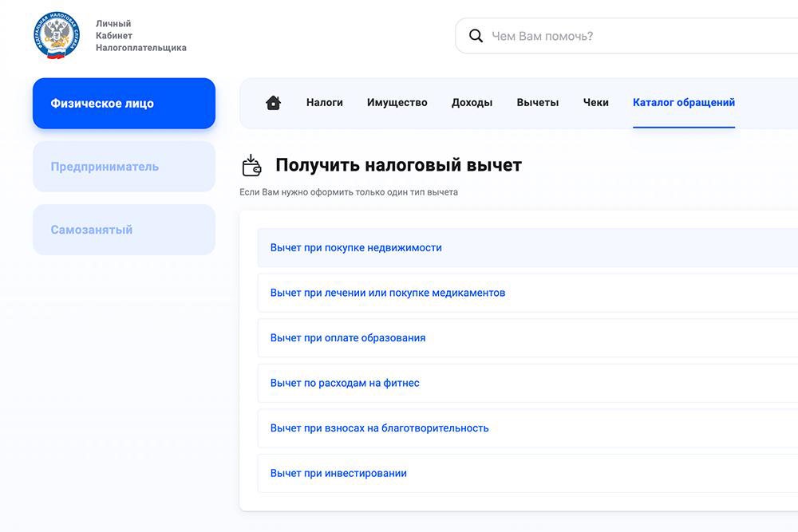The height and width of the screenshot is (532, 798).
Task: Select the Вычеты tab
Action: (537, 102)
